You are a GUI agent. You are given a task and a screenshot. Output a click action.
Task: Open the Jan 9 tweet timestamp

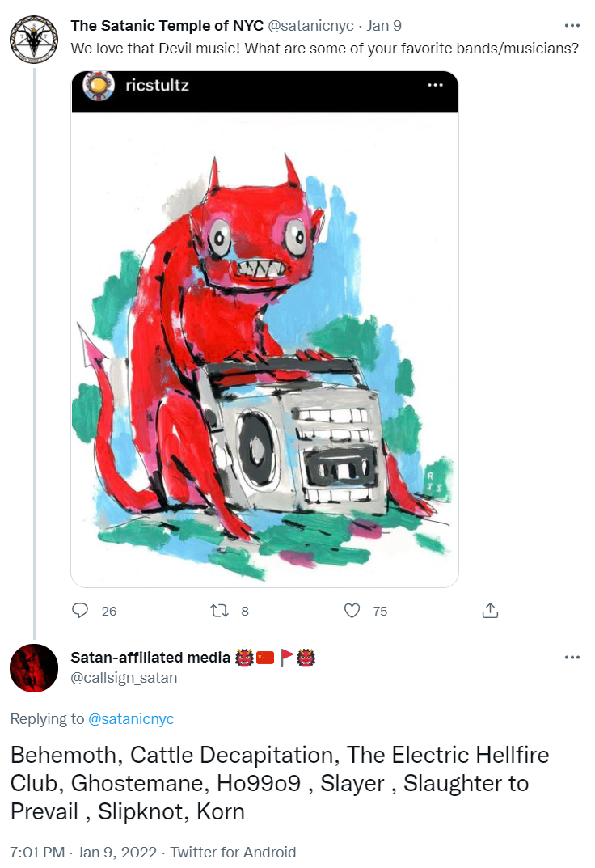pyautogui.click(x=384, y=26)
